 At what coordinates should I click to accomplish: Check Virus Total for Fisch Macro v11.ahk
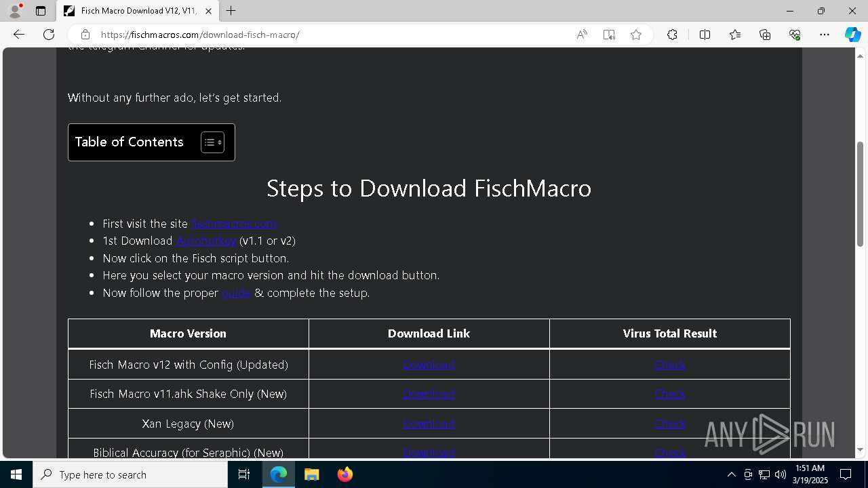670,394
